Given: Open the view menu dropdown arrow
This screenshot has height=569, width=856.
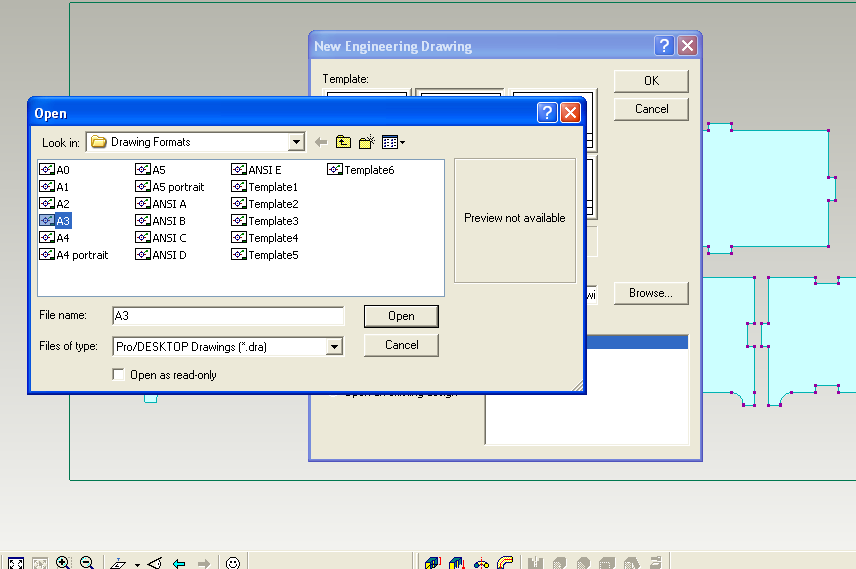Looking at the screenshot, I should [403, 143].
